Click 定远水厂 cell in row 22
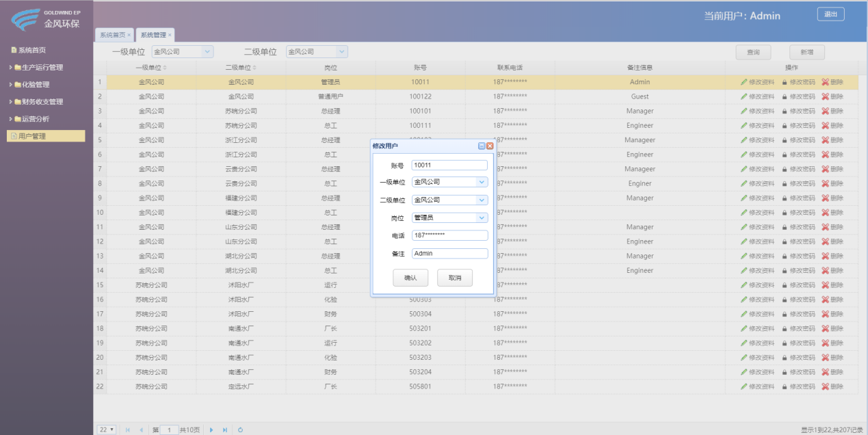Viewport: 868px width, 435px height. 241,386
